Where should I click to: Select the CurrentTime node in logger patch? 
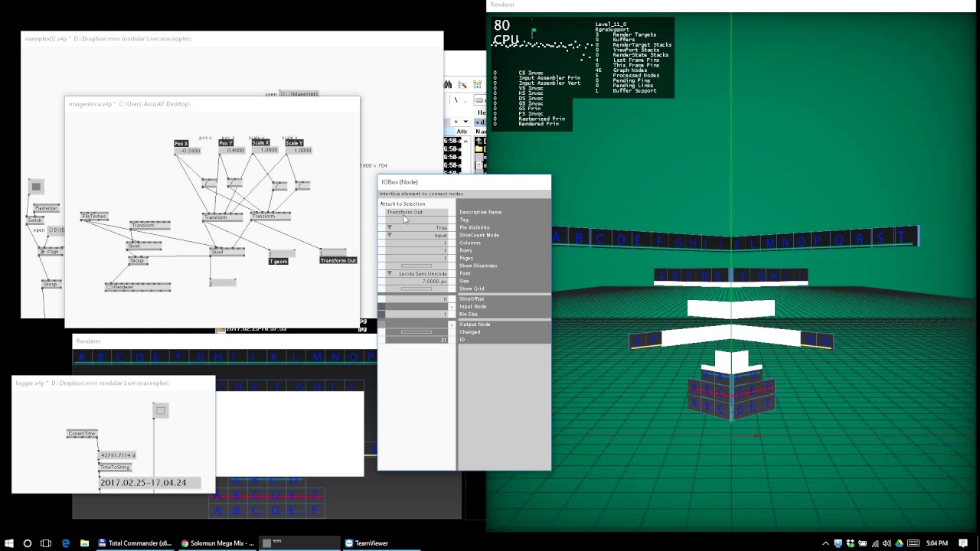82,434
